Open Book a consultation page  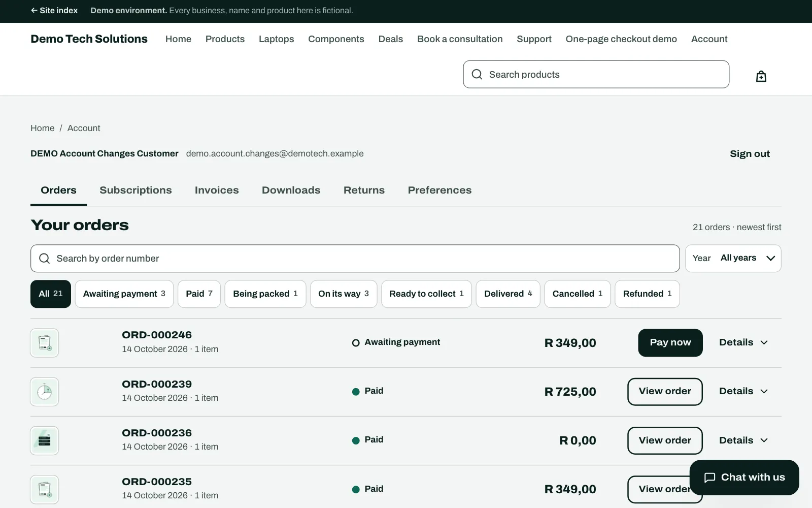click(x=460, y=39)
